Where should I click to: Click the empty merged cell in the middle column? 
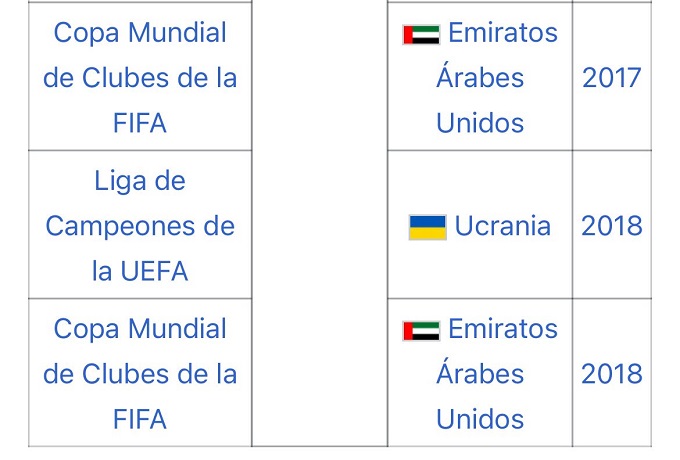[x=319, y=225]
